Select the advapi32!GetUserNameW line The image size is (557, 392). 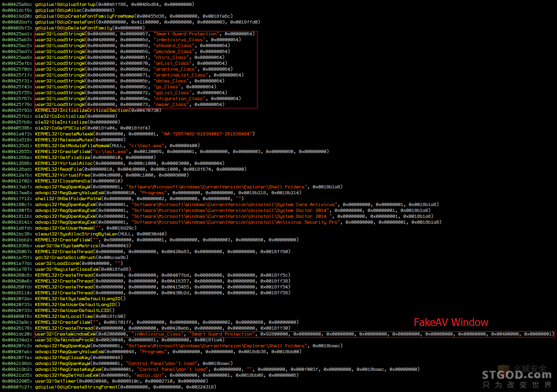(69, 228)
